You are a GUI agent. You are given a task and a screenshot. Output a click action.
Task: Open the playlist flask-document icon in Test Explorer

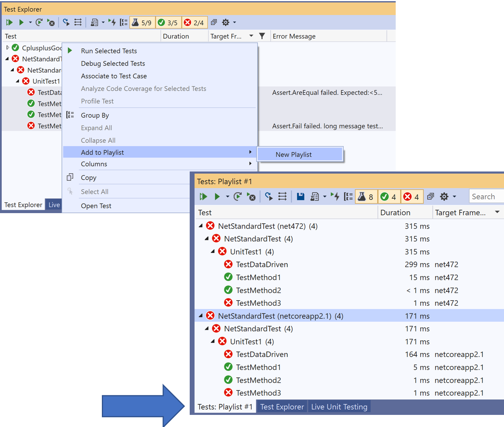(94, 23)
